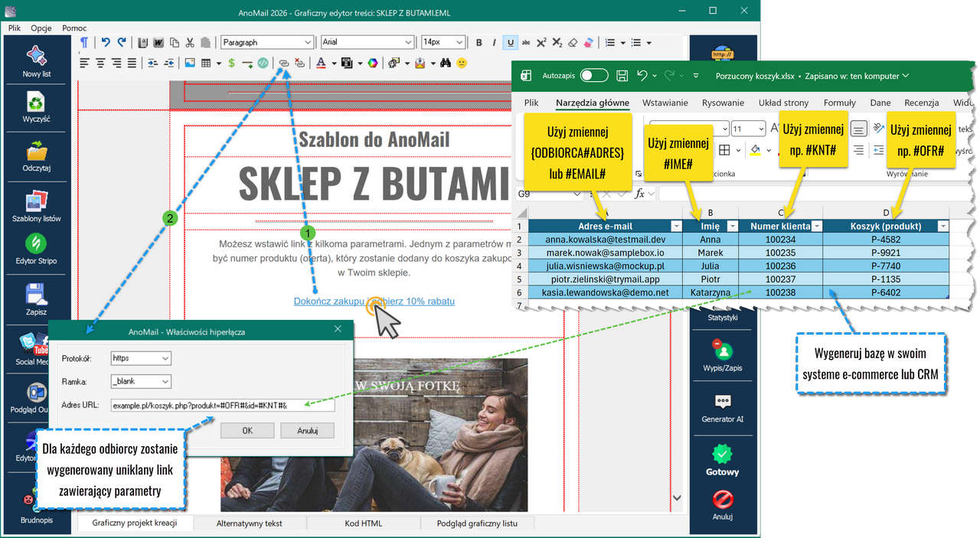Click the Wyczyść recycle icon
Screen dimensions: 980x538
[x=36, y=102]
